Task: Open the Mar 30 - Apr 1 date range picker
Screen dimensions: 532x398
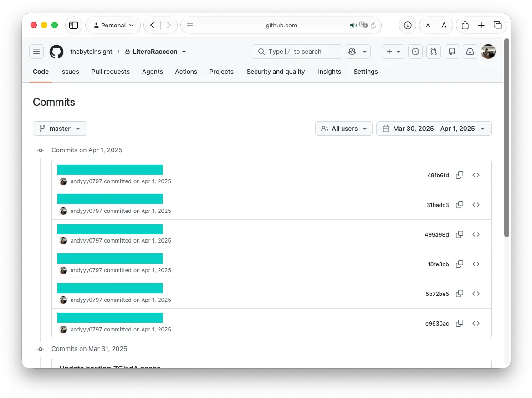Action: pos(434,129)
